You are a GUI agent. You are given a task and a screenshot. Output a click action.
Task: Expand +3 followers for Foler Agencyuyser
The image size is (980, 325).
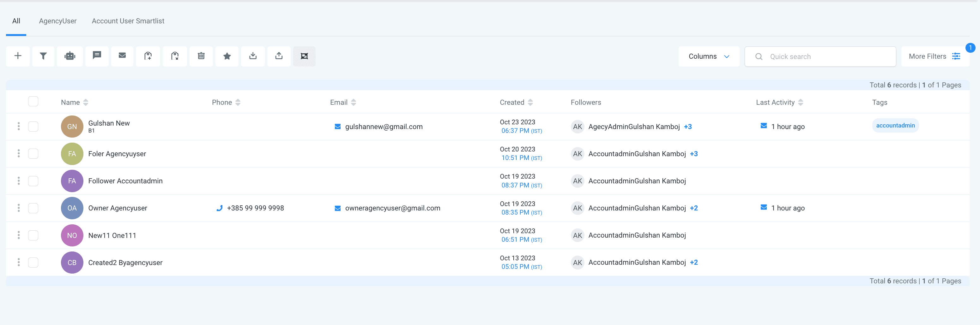[694, 154]
